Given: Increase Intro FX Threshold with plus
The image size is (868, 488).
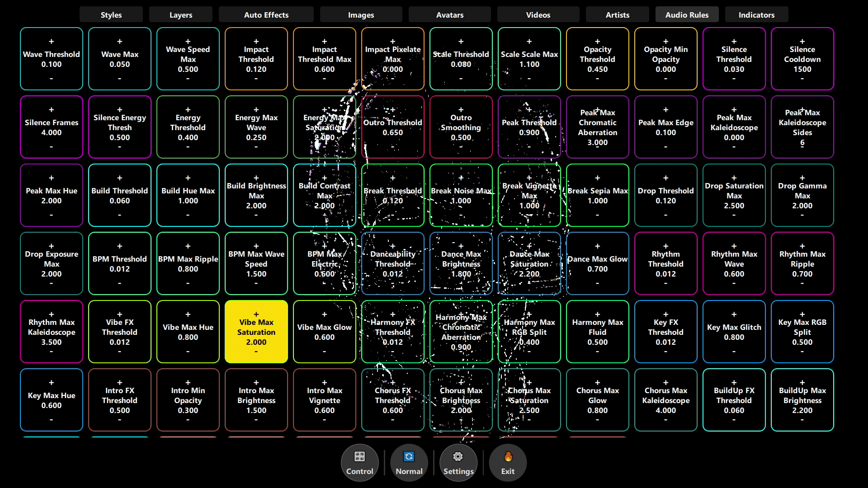Looking at the screenshot, I should pos(120,383).
